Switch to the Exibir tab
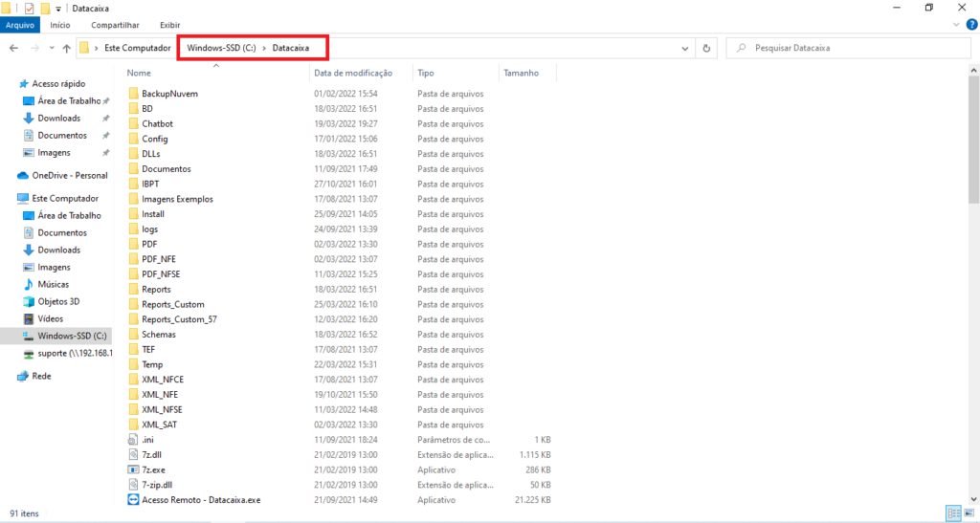The width and height of the screenshot is (980, 523). click(170, 25)
